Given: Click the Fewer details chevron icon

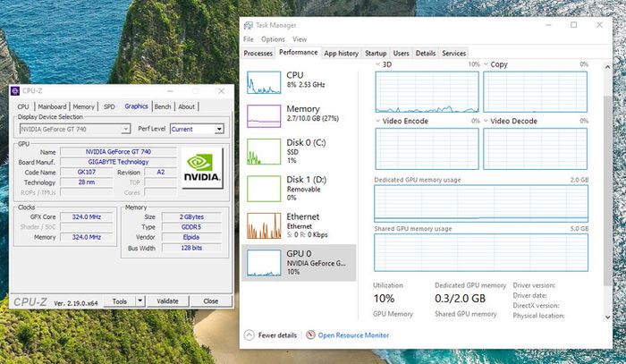Looking at the screenshot, I should (250, 334).
